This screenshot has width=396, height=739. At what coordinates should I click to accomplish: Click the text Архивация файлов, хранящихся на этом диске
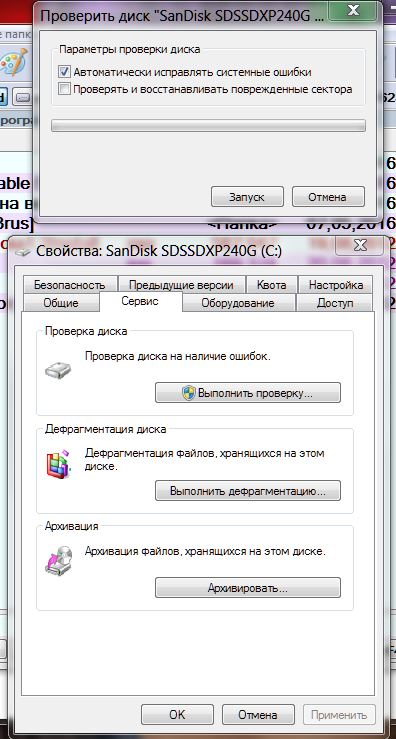205,550
